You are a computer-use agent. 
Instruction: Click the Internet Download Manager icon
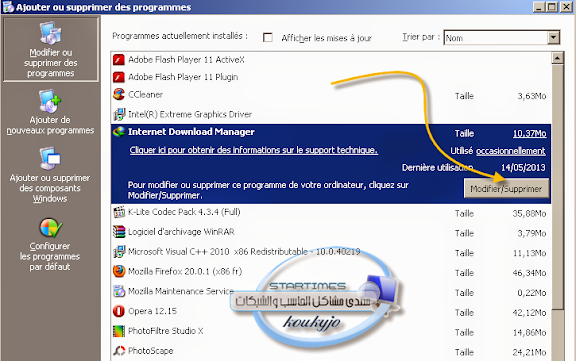(119, 131)
